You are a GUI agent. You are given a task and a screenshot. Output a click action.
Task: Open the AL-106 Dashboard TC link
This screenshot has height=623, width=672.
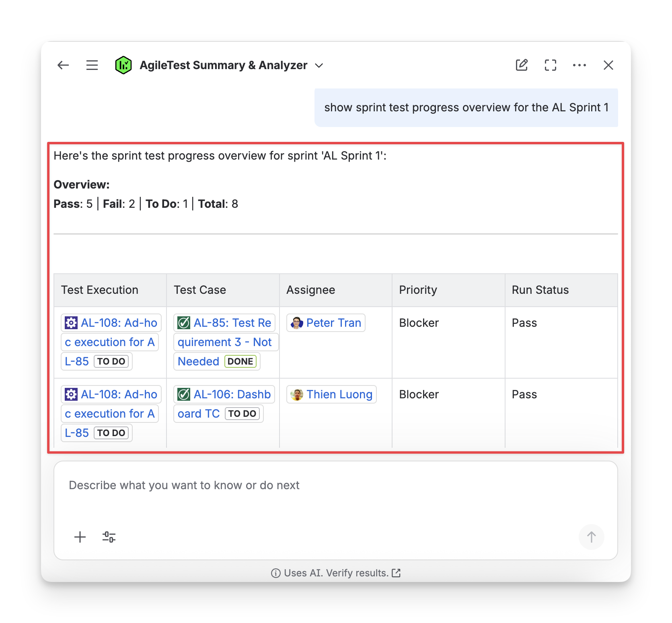[232, 394]
